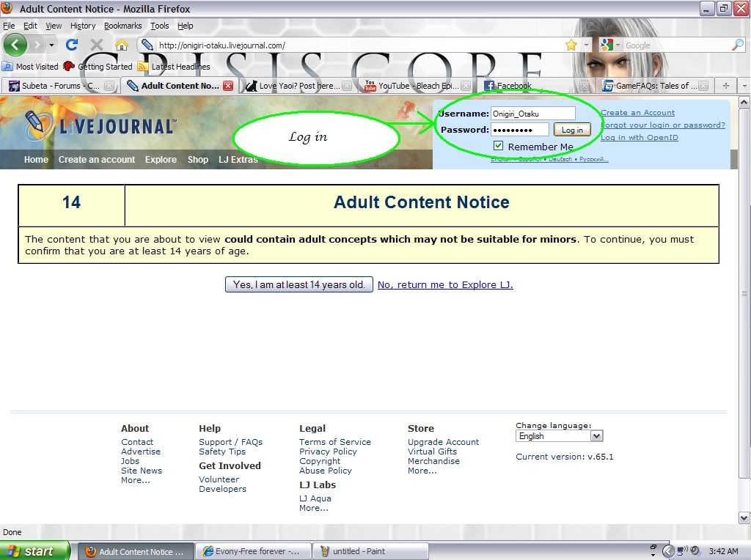
Task: Click the Terms of Service footer link
Action: (x=334, y=442)
